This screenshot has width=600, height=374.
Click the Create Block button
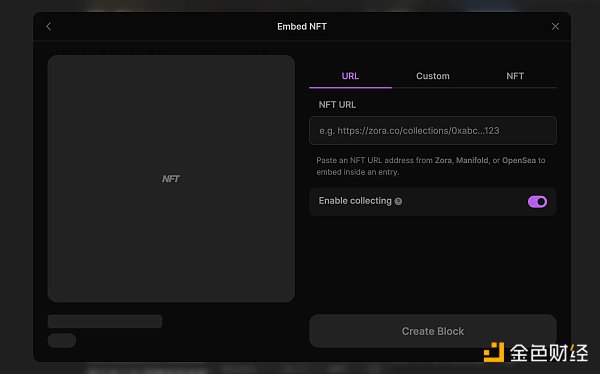433,331
